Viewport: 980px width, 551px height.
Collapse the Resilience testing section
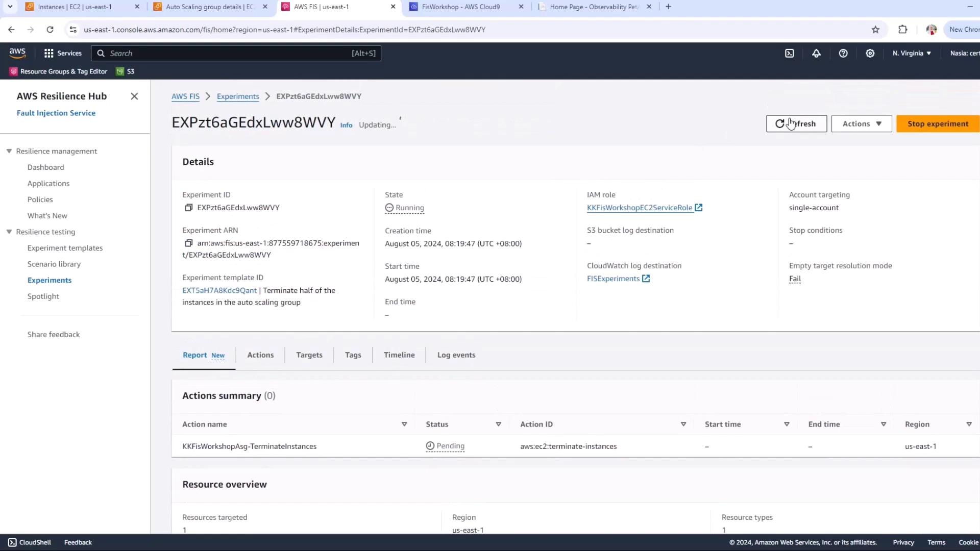click(9, 232)
